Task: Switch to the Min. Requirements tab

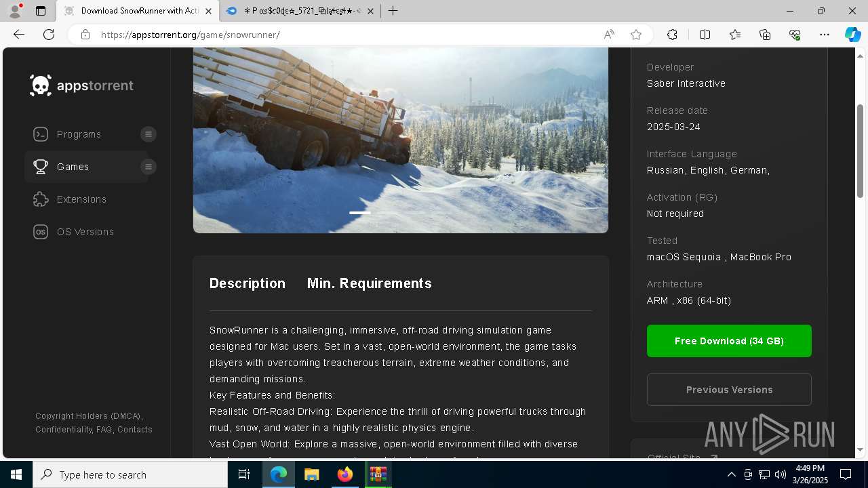Action: click(x=370, y=283)
